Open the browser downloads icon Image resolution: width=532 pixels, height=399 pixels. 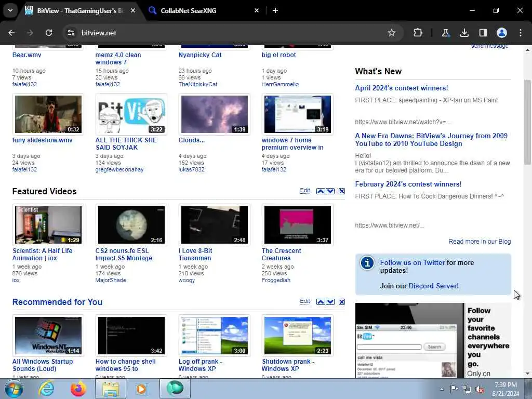464,33
